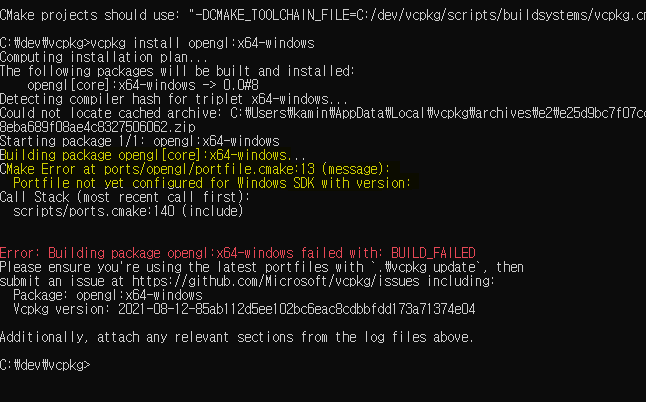The width and height of the screenshot is (646, 402).
Task: Click the Vcpkg version hash string
Action: (297, 309)
